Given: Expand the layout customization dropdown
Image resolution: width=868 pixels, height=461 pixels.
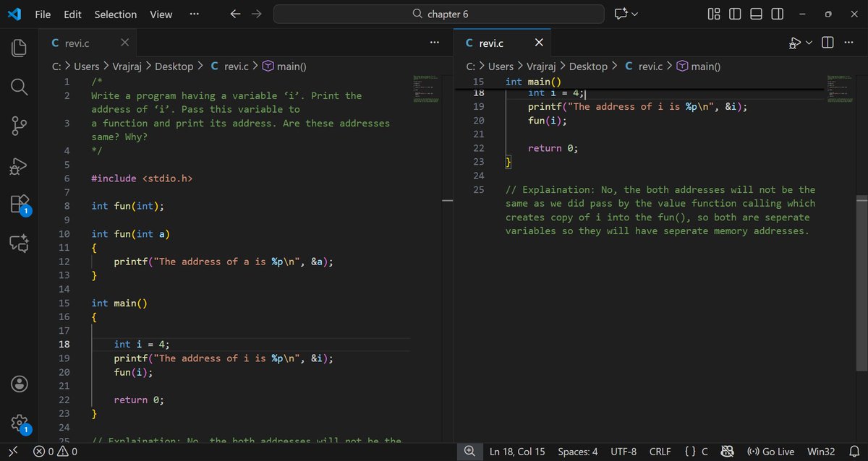Looking at the screenshot, I should (x=713, y=14).
